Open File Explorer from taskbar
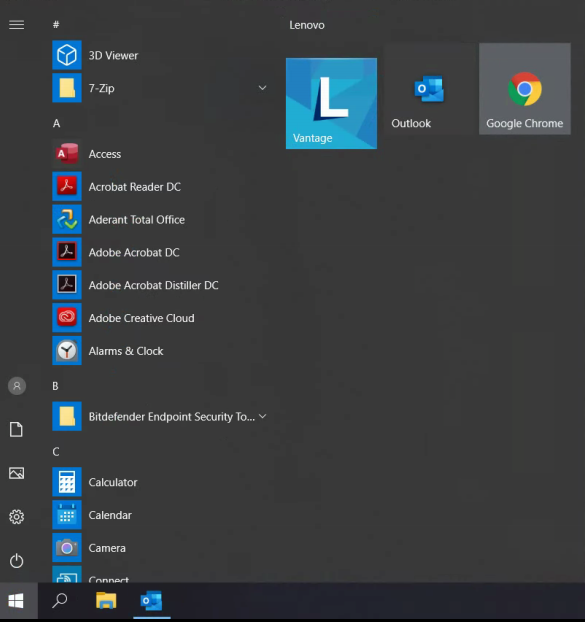The height and width of the screenshot is (622, 585). click(x=106, y=601)
